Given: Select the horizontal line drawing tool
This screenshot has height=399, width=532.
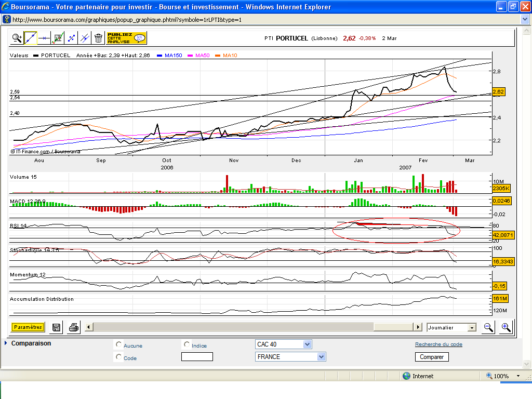Looking at the screenshot, I should [x=44, y=38].
